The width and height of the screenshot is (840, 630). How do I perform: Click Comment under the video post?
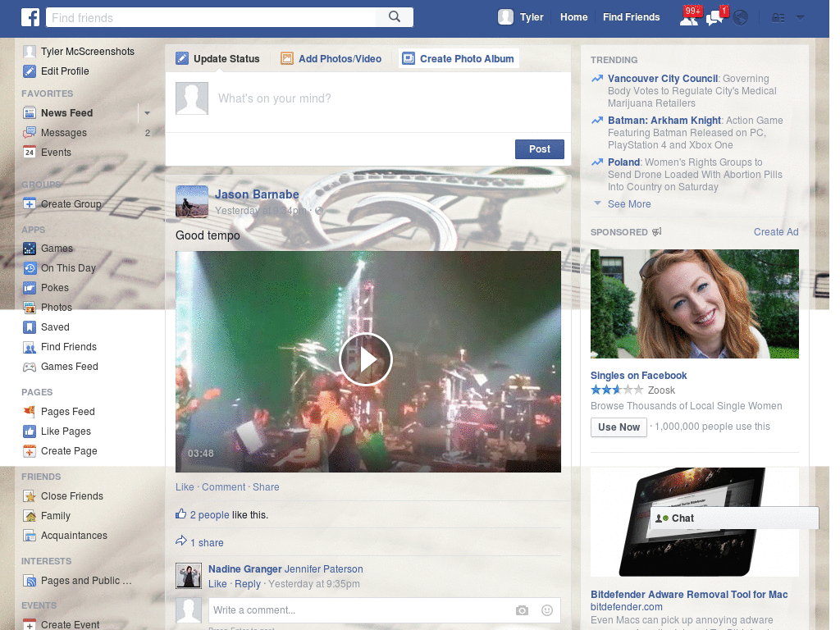(x=223, y=487)
